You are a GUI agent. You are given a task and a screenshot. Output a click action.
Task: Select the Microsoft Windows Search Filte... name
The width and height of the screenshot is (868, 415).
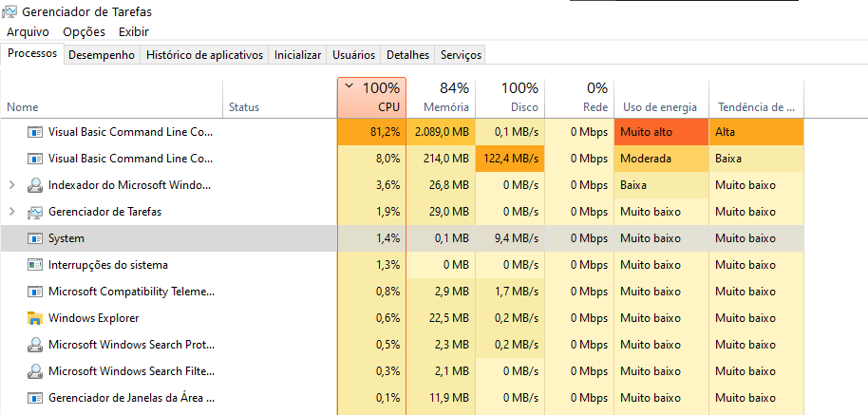131,371
